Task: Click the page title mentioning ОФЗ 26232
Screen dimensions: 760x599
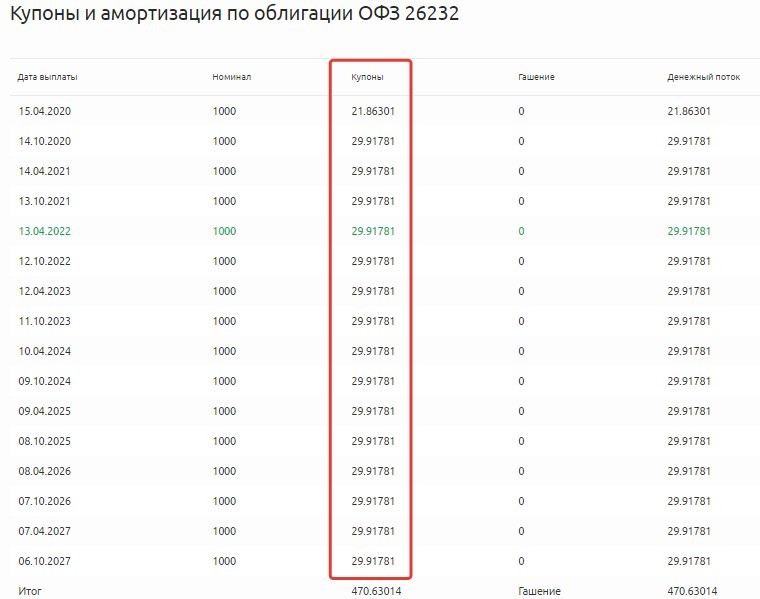Action: (x=234, y=16)
